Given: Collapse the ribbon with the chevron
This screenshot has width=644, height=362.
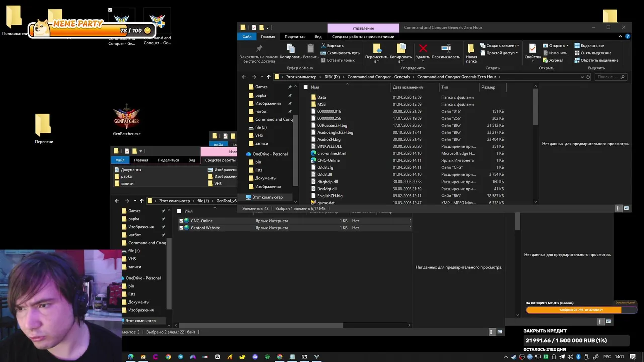Looking at the screenshot, I should pyautogui.click(x=621, y=36).
